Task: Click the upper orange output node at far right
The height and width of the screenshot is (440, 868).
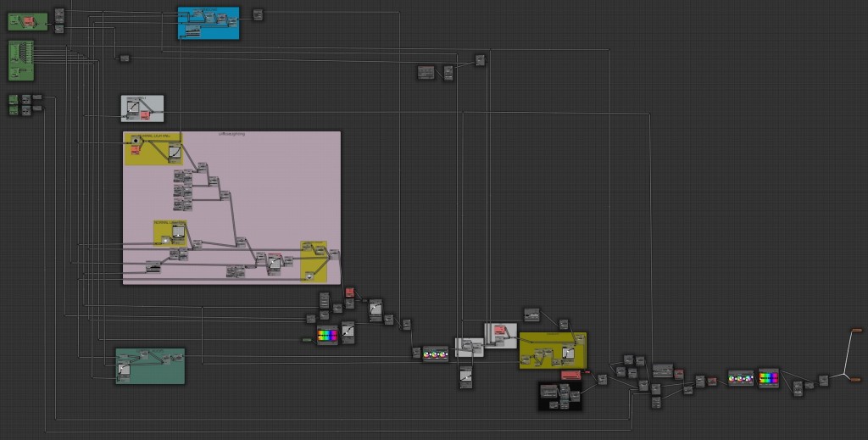Action: (856, 330)
